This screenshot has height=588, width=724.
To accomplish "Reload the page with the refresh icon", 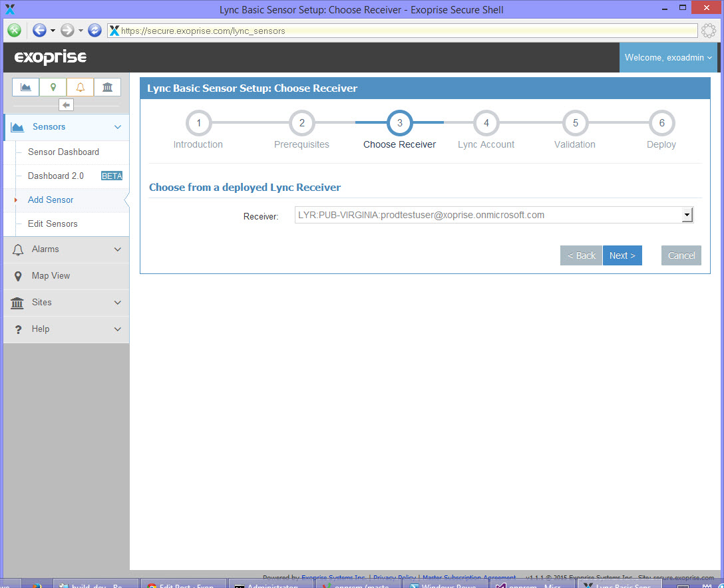I will point(94,31).
